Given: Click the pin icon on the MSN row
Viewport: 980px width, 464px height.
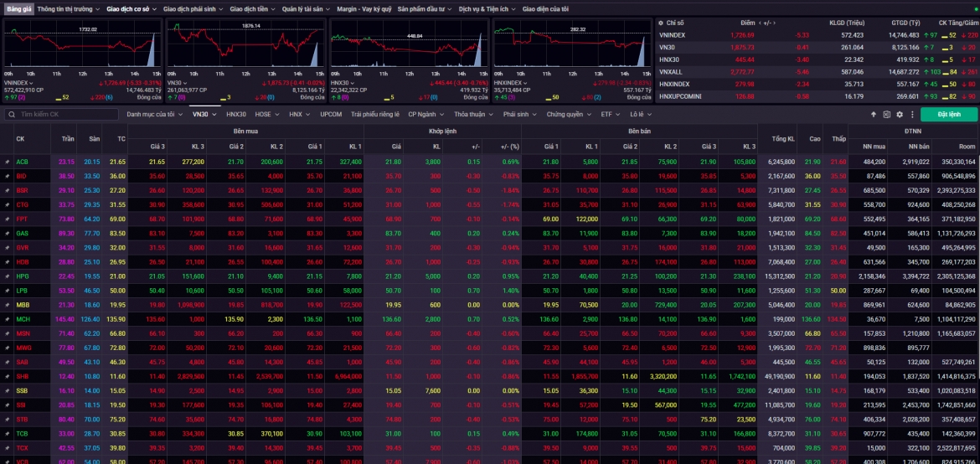Looking at the screenshot, I should [8, 333].
